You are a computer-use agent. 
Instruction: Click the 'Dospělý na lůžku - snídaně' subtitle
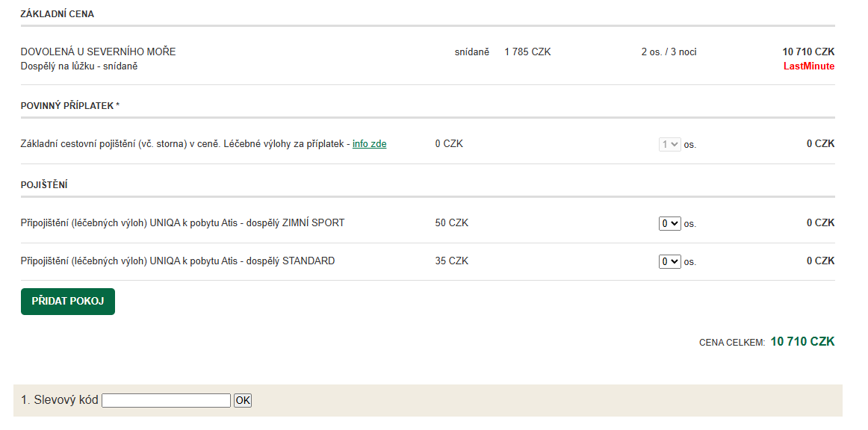(x=79, y=66)
